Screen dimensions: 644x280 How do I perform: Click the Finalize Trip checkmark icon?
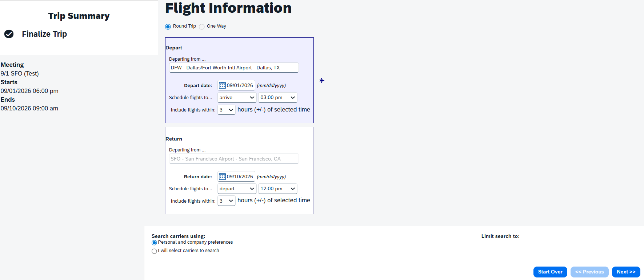tap(9, 34)
